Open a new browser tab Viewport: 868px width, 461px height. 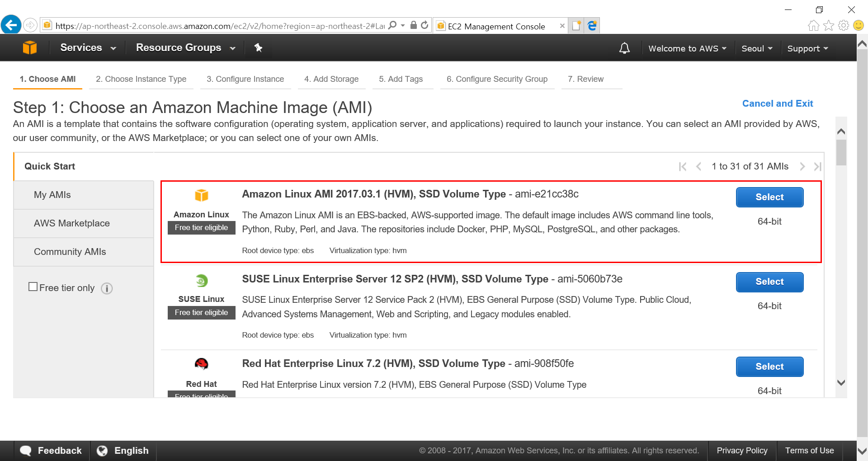pos(576,26)
